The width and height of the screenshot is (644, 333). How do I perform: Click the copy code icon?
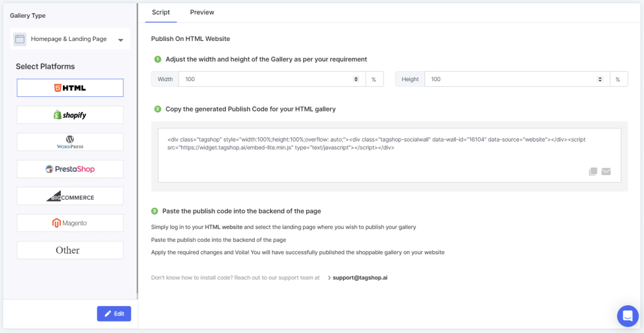[x=592, y=171]
